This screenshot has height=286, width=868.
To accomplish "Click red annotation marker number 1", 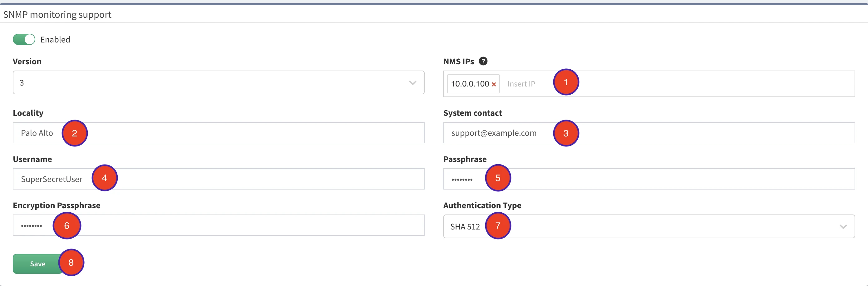I will point(566,82).
